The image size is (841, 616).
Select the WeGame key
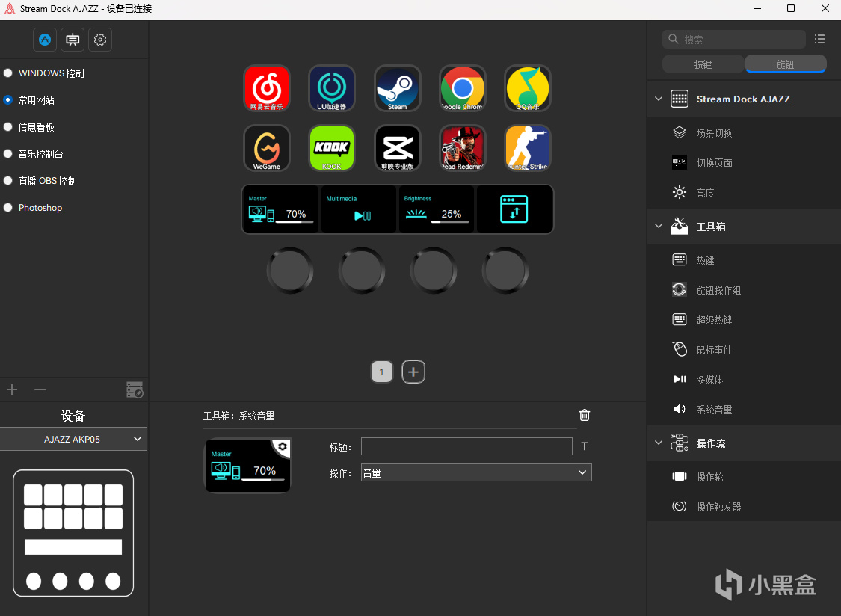coord(267,148)
